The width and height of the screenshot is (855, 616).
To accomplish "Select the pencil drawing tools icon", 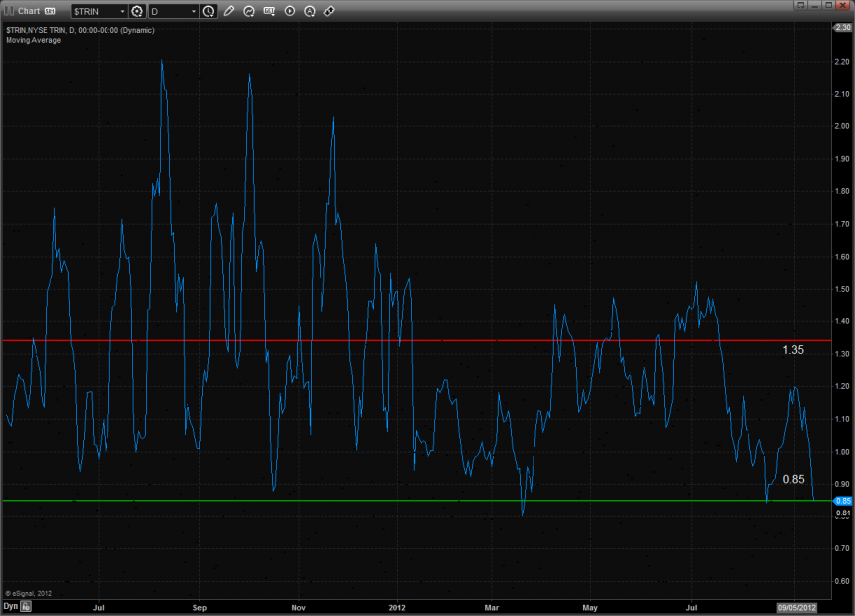I will [229, 11].
